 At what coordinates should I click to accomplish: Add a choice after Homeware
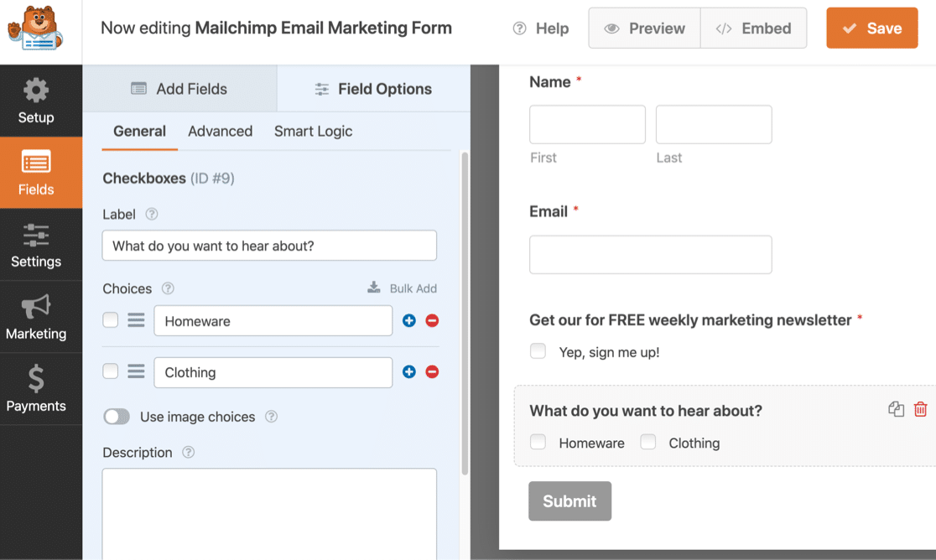tap(409, 321)
